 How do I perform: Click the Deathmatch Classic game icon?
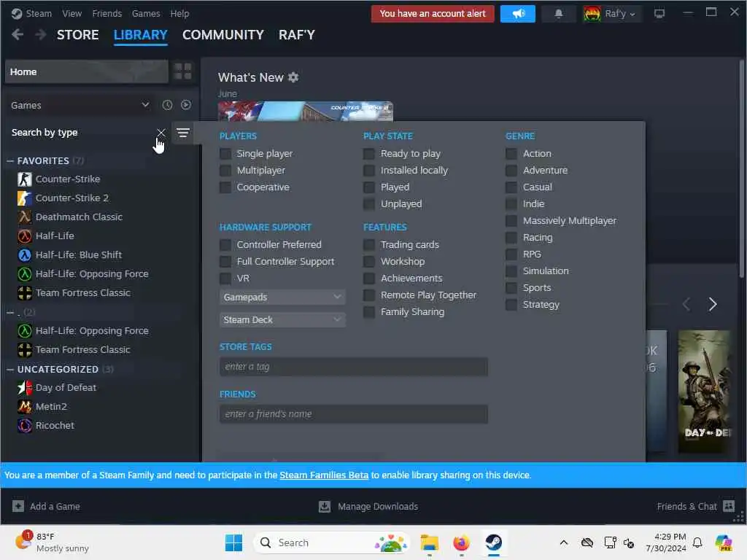(25, 217)
